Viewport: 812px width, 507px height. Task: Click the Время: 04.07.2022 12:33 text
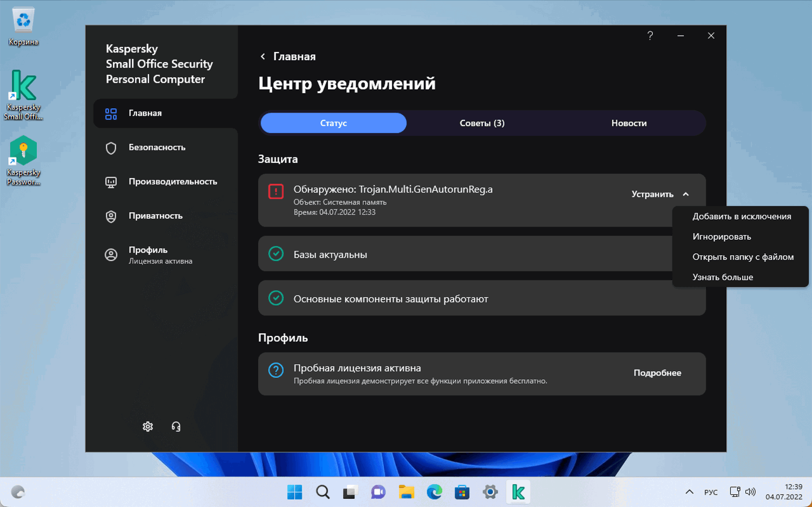[335, 212]
